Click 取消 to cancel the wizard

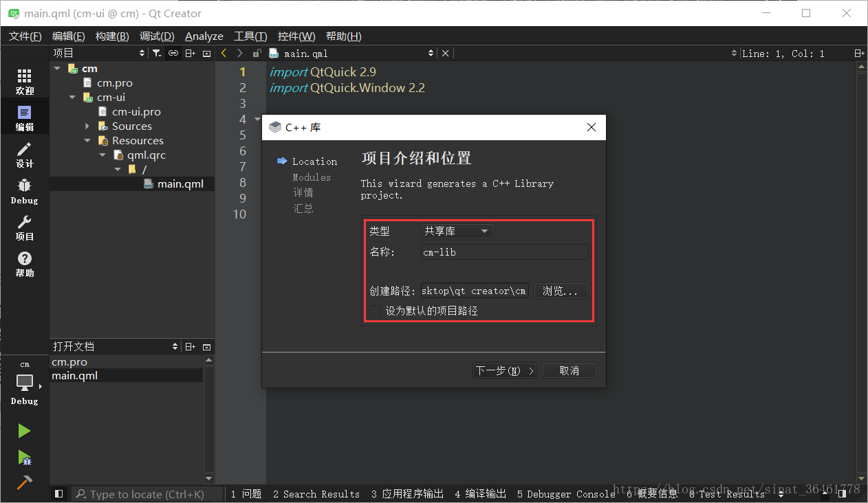click(x=569, y=370)
